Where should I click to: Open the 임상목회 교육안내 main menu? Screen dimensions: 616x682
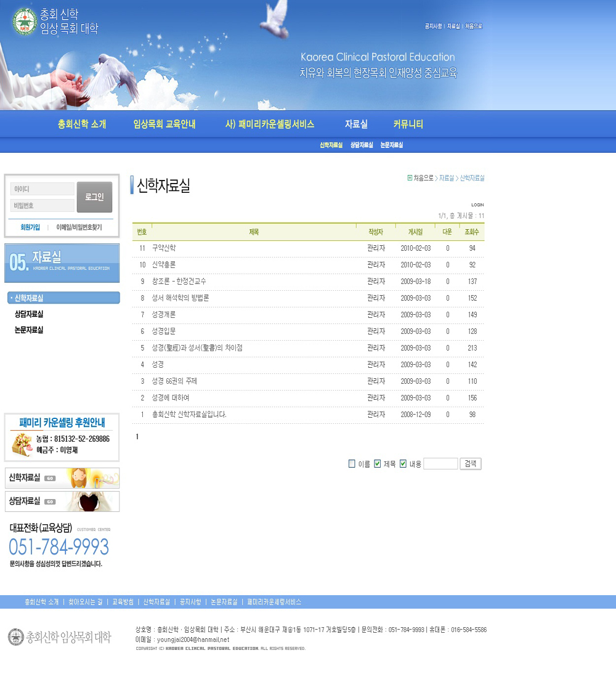pos(164,124)
